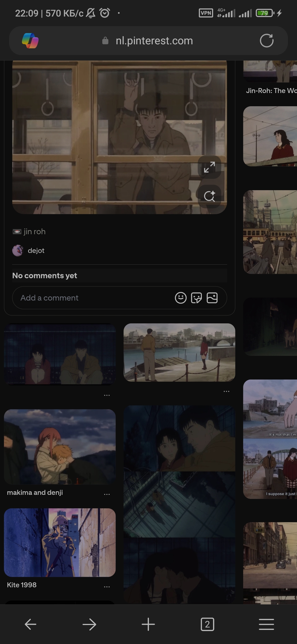This screenshot has height=644, width=297.
Task: Tap the Copilot icon in address bar
Action: click(30, 41)
